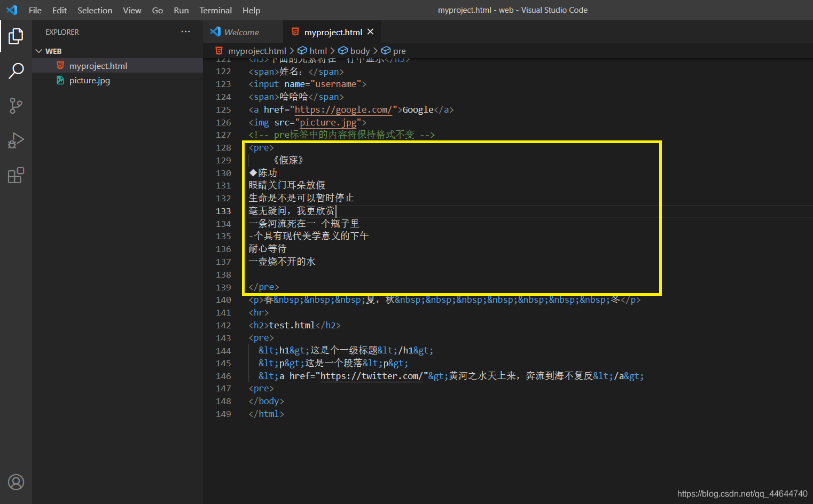Open the Search view in activity bar

click(x=16, y=70)
